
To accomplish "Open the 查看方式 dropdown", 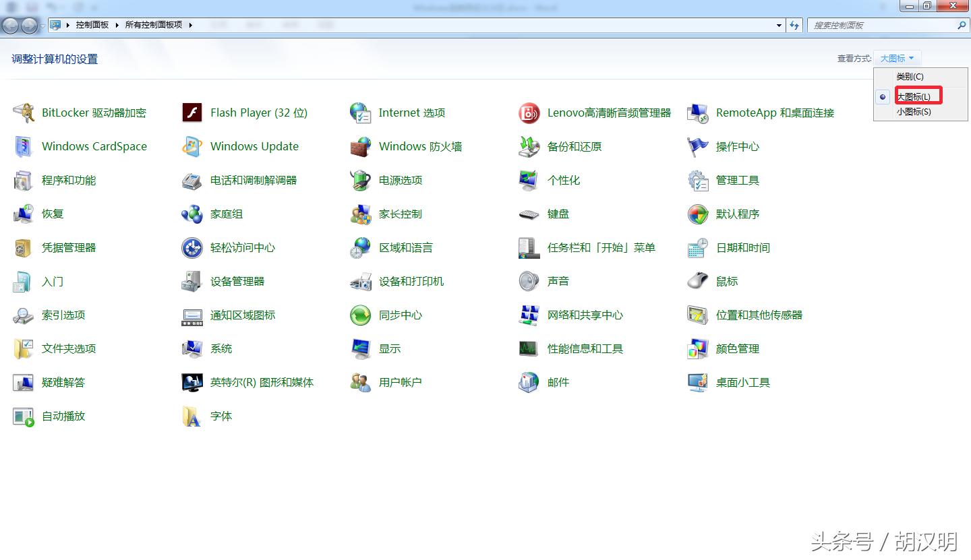I will point(898,58).
